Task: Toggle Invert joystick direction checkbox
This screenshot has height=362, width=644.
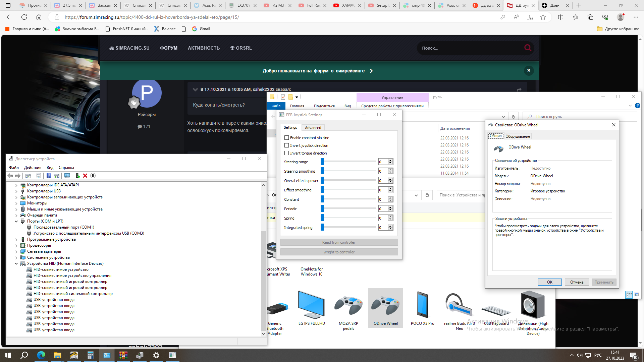Action: (286, 145)
